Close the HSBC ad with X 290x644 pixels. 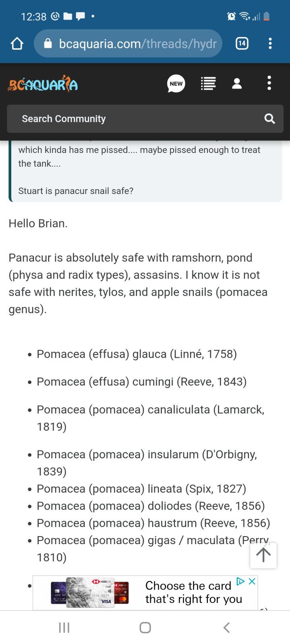pos(252,581)
